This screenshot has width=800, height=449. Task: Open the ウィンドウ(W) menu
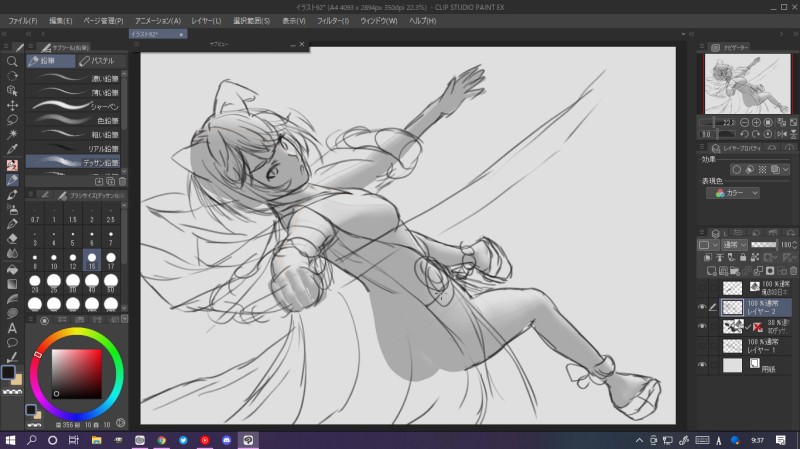tap(379, 21)
